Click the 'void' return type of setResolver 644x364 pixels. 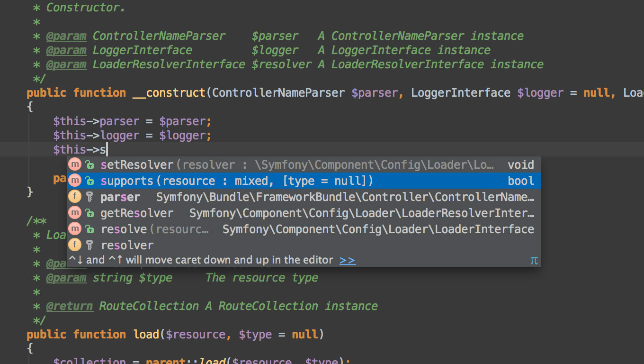point(521,164)
